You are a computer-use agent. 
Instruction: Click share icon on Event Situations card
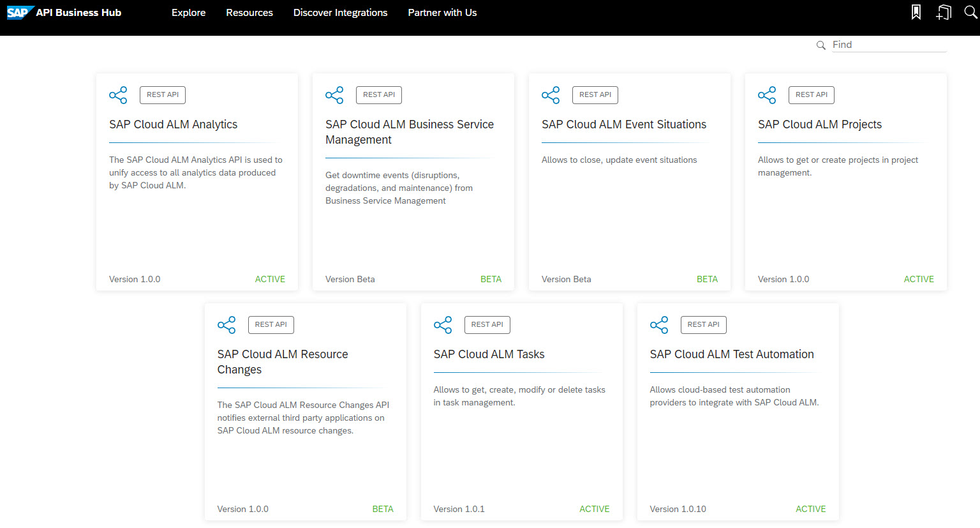pos(551,95)
